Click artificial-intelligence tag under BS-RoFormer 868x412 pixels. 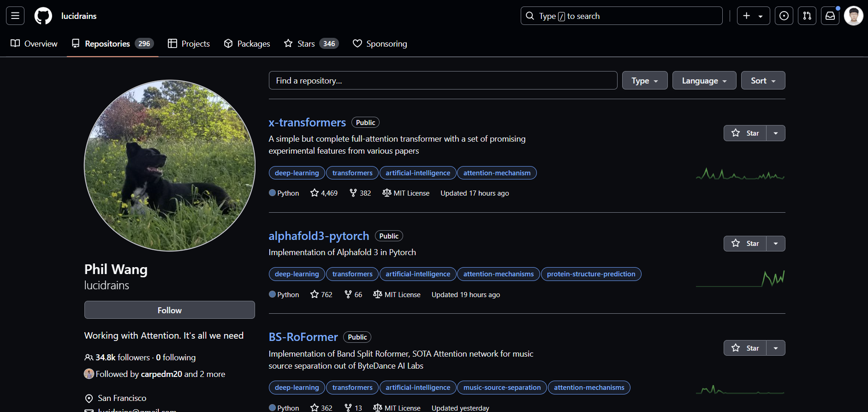click(x=418, y=388)
